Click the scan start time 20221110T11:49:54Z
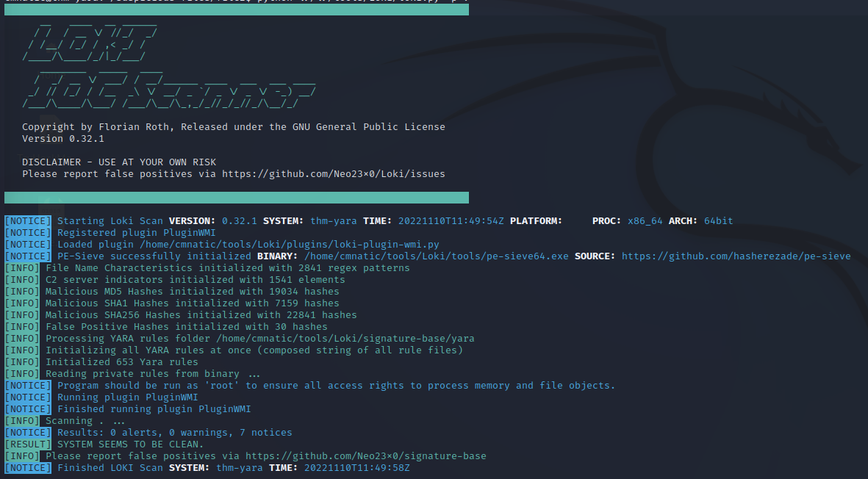868x479 pixels. tap(451, 221)
